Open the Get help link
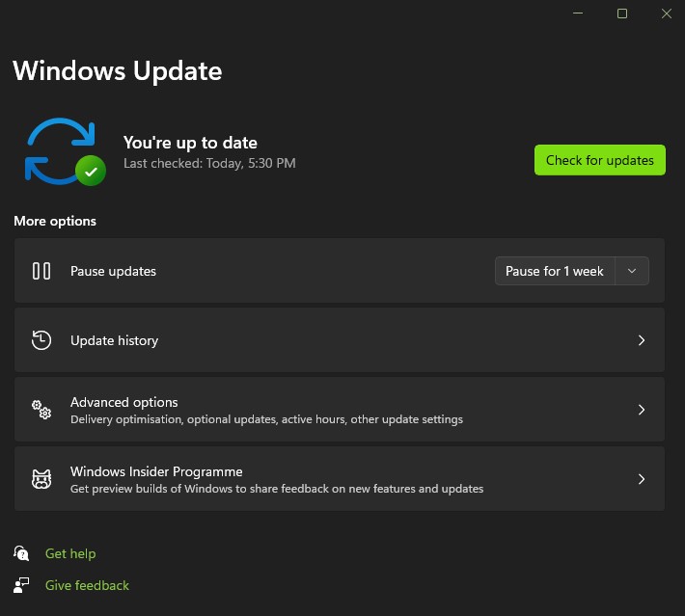The image size is (685, 616). click(70, 553)
